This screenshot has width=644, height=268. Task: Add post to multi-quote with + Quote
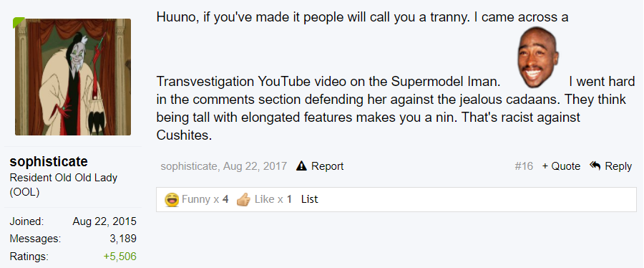[561, 166]
